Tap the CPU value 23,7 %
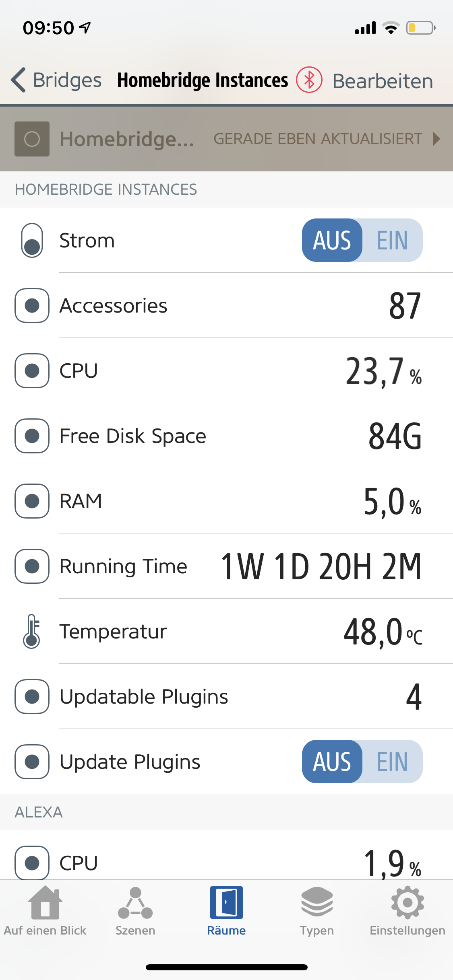This screenshot has width=453, height=980. tap(383, 371)
